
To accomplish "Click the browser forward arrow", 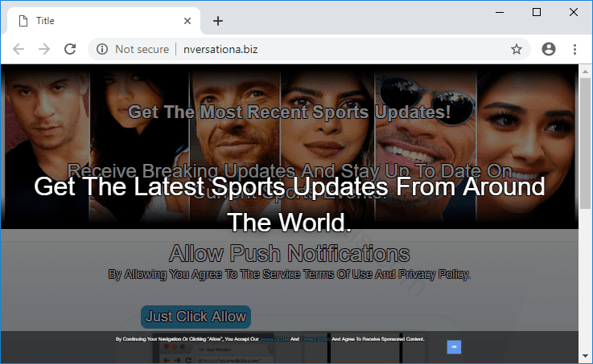I will pos(44,49).
